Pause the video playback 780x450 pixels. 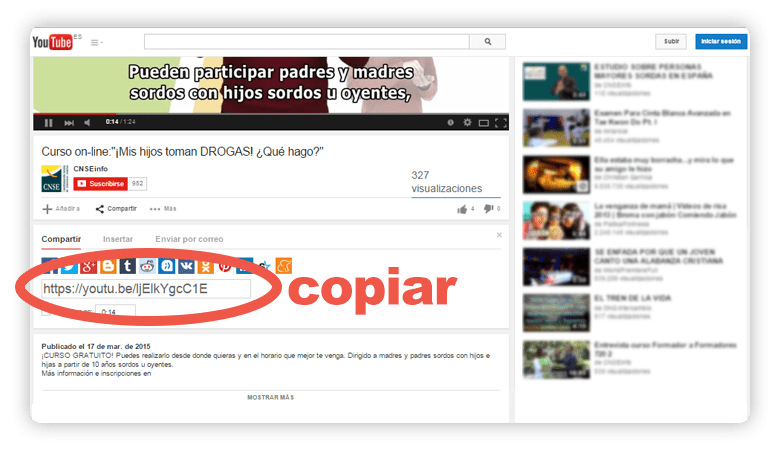click(x=48, y=122)
